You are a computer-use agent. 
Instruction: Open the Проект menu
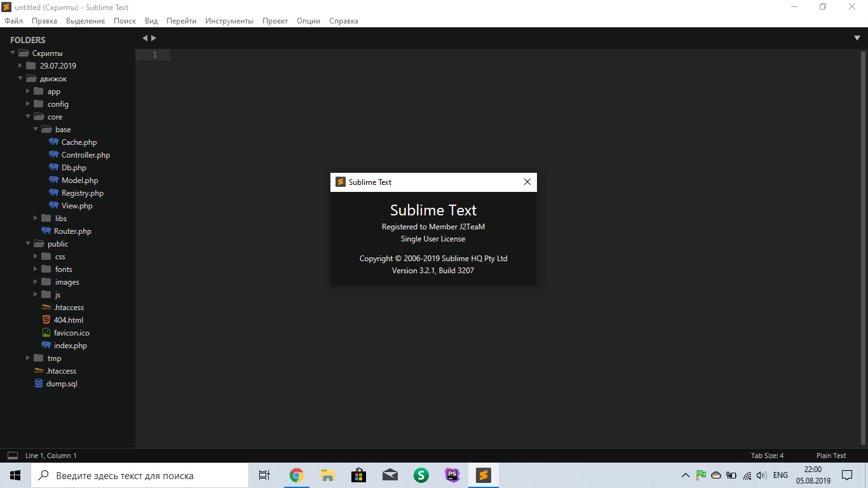click(275, 21)
